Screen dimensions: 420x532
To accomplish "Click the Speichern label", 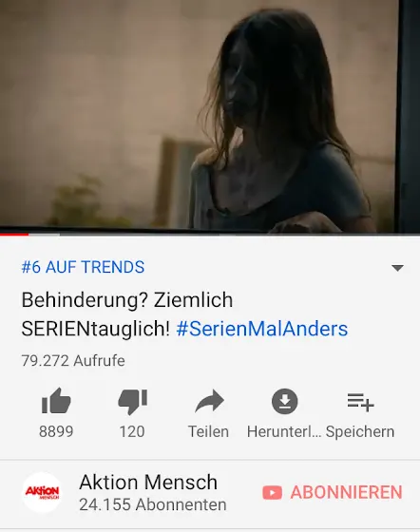I will click(360, 432).
